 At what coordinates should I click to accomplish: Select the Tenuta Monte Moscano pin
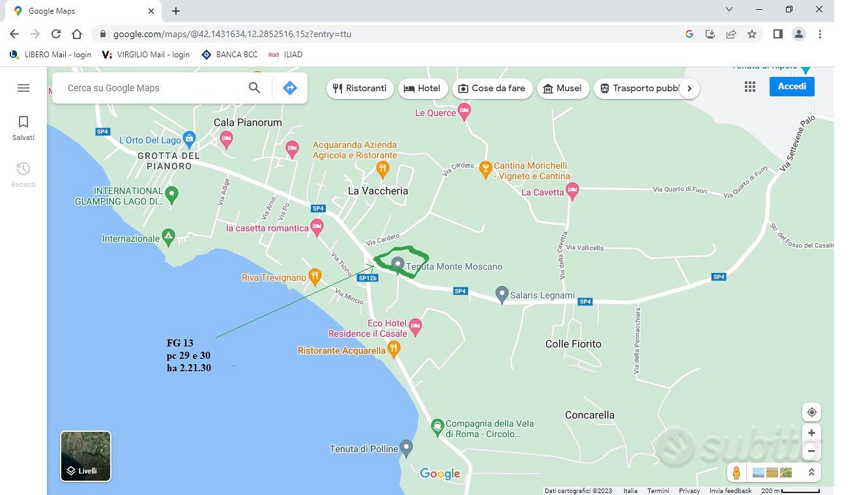[x=398, y=264]
